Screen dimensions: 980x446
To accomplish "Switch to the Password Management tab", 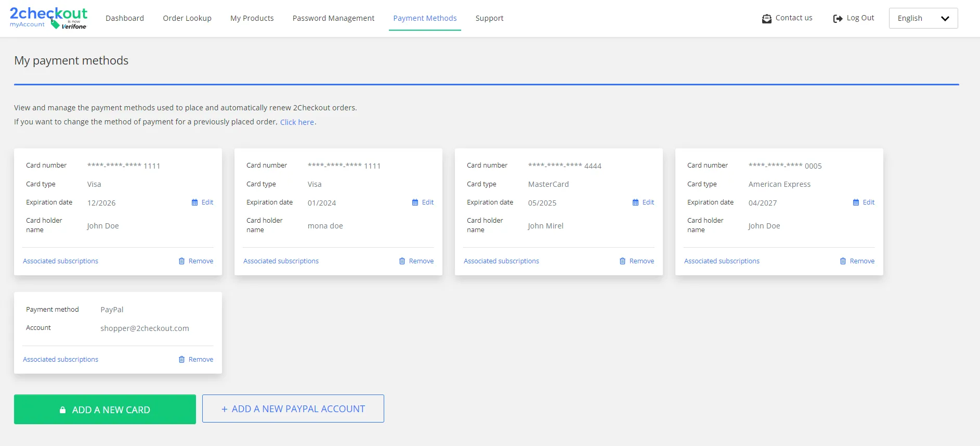I will (333, 18).
